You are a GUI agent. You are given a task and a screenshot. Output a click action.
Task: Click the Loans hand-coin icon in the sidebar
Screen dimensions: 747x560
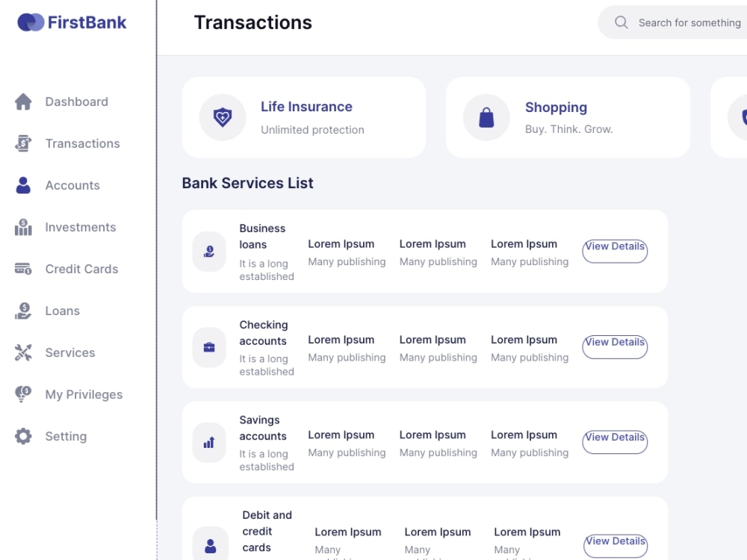click(x=23, y=311)
